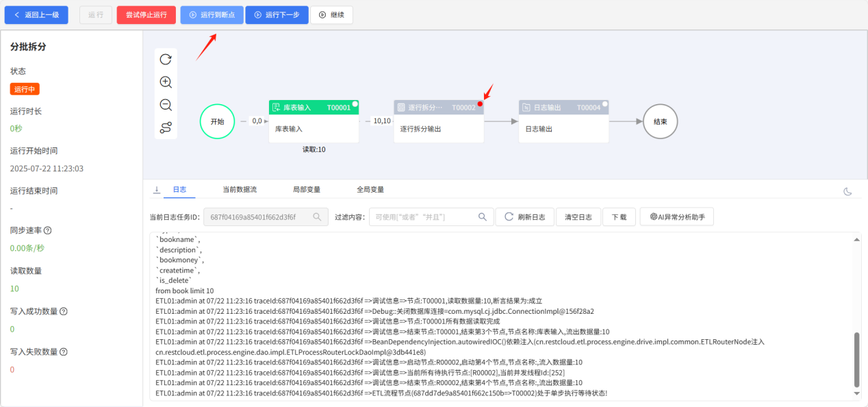This screenshot has width=868, height=407.
Task: Select the 库表输入 T00001 node
Action: (314, 121)
